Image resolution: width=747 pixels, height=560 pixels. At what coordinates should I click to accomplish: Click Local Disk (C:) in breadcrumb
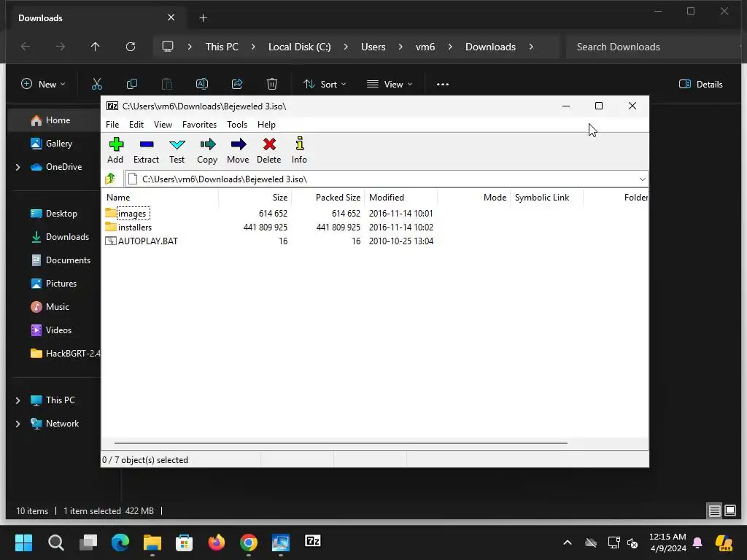pos(300,47)
